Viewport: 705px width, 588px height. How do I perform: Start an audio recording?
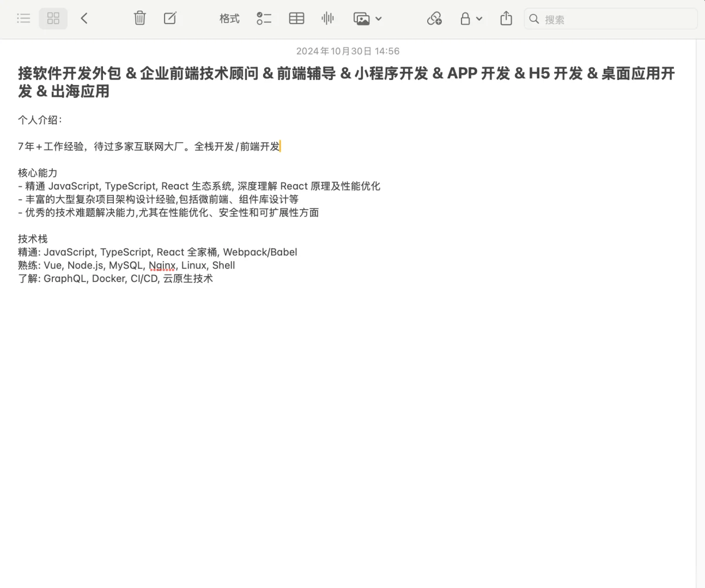pos(327,18)
